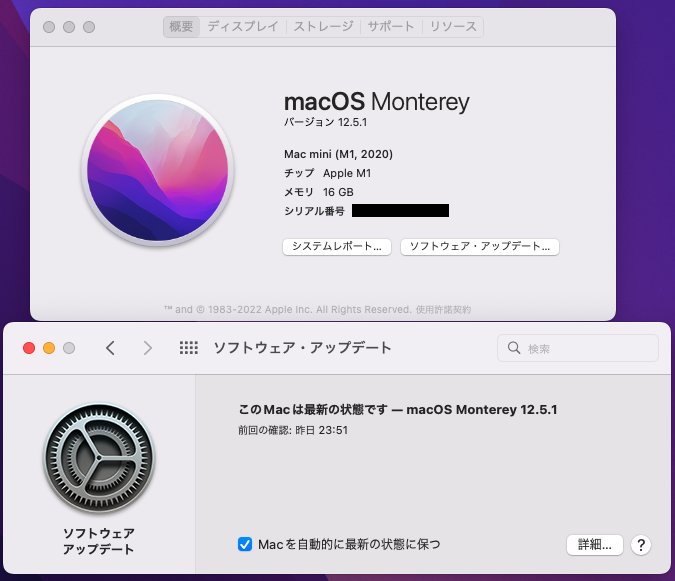Select the リソース tab
The image size is (675, 581).
click(x=453, y=27)
